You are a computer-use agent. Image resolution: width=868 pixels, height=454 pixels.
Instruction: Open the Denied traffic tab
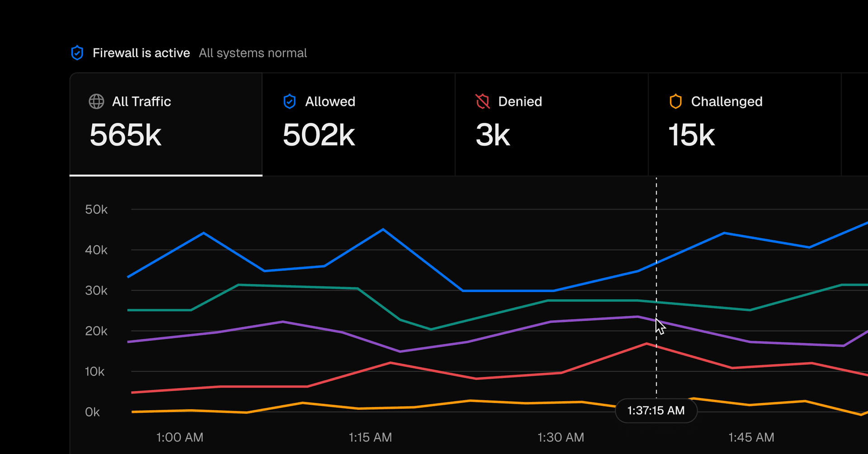click(552, 124)
